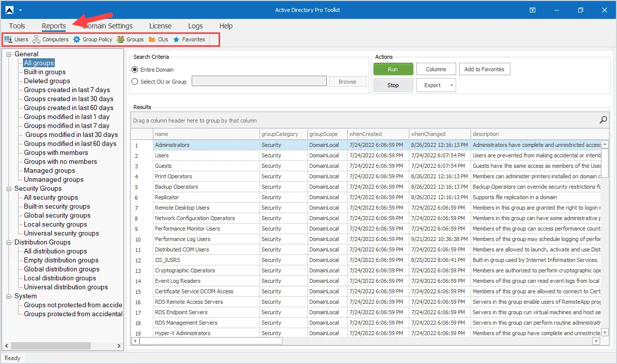Select Built-in groups report

pyautogui.click(x=45, y=72)
